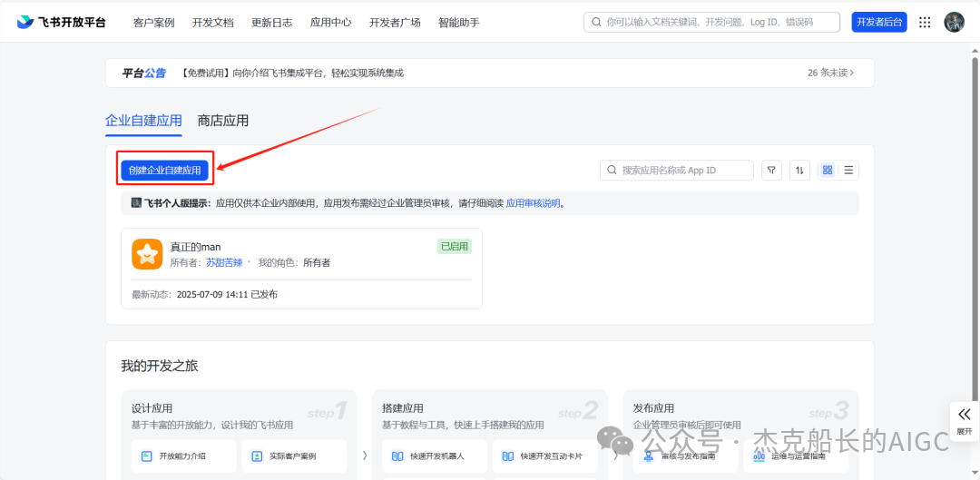Click the 开放能力介绍 icon
This screenshot has height=480, width=980.
[x=146, y=456]
